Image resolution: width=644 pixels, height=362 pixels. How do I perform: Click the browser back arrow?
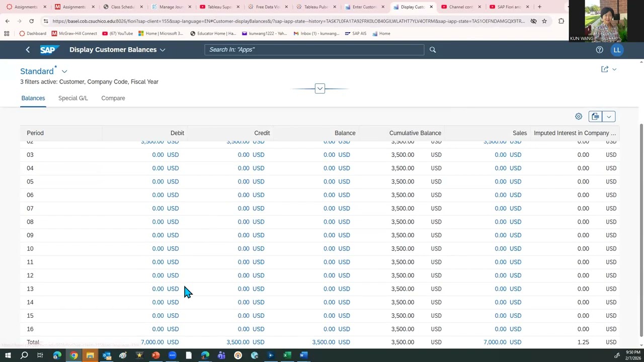point(8,21)
